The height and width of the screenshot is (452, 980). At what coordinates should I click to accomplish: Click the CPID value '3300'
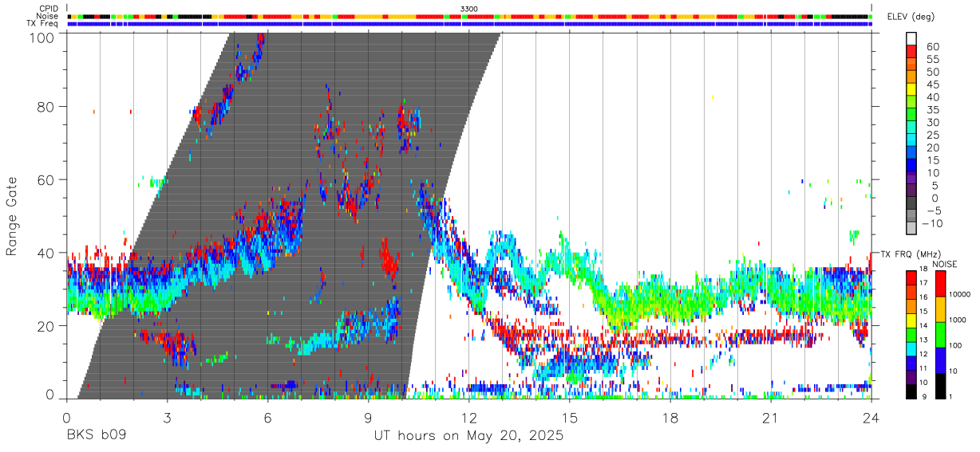470,8
